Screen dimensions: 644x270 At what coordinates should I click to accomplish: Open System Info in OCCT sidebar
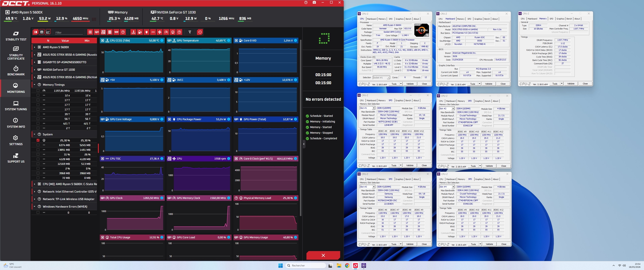[16, 123]
